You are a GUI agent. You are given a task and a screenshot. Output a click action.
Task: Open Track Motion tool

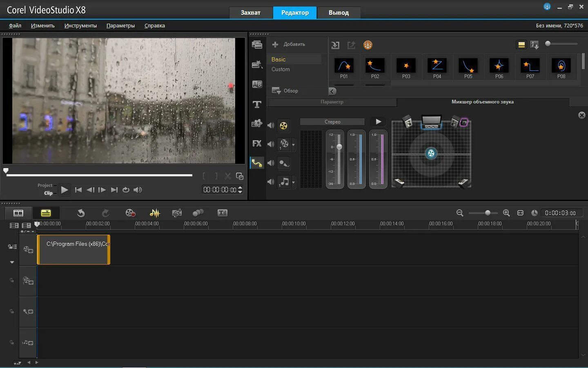point(198,213)
